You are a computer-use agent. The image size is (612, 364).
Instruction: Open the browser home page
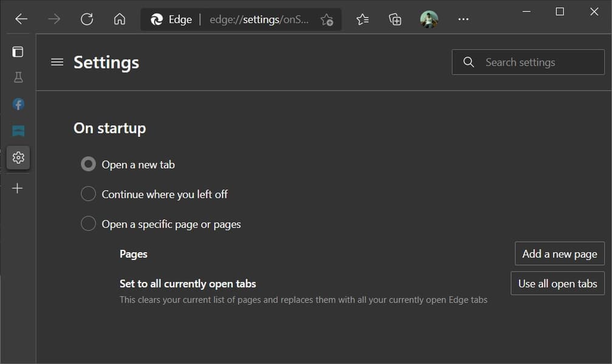click(120, 19)
